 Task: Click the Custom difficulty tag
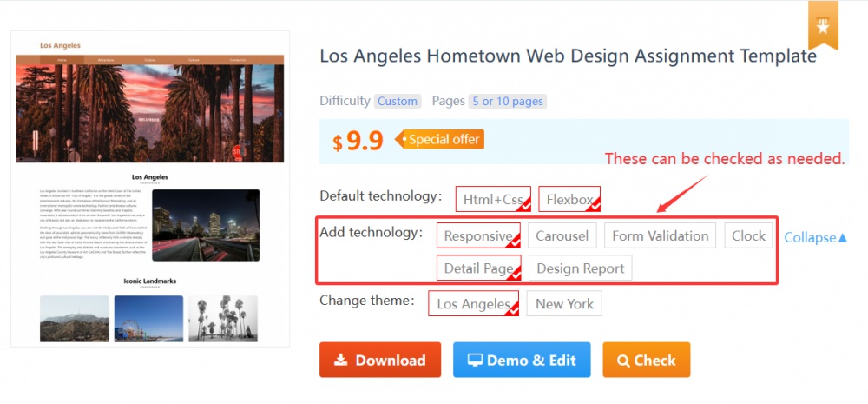[398, 102]
